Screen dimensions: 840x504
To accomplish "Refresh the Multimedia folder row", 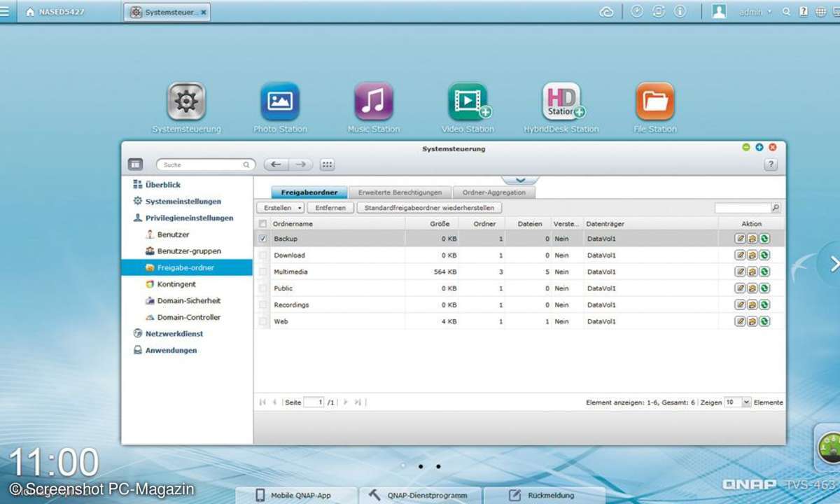I will tap(764, 272).
